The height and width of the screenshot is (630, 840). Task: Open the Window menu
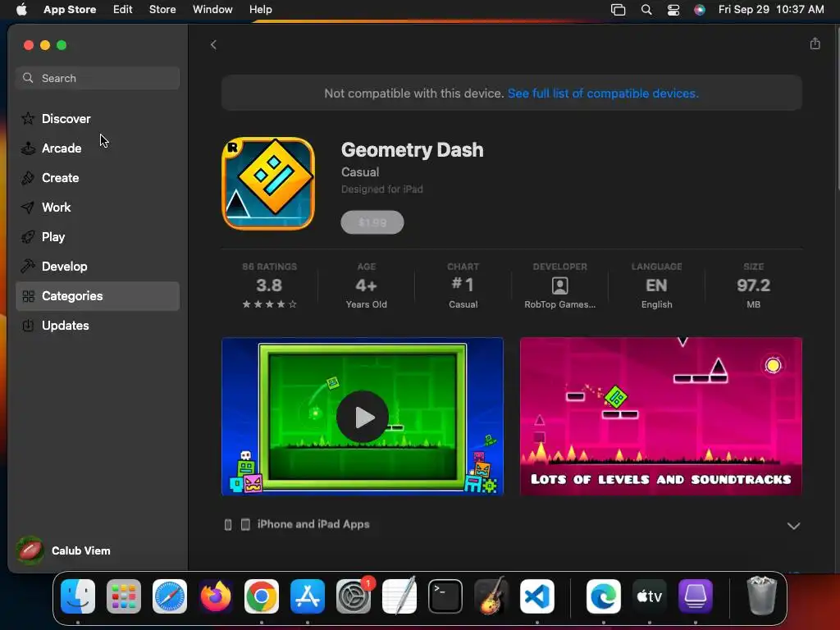pos(212,10)
